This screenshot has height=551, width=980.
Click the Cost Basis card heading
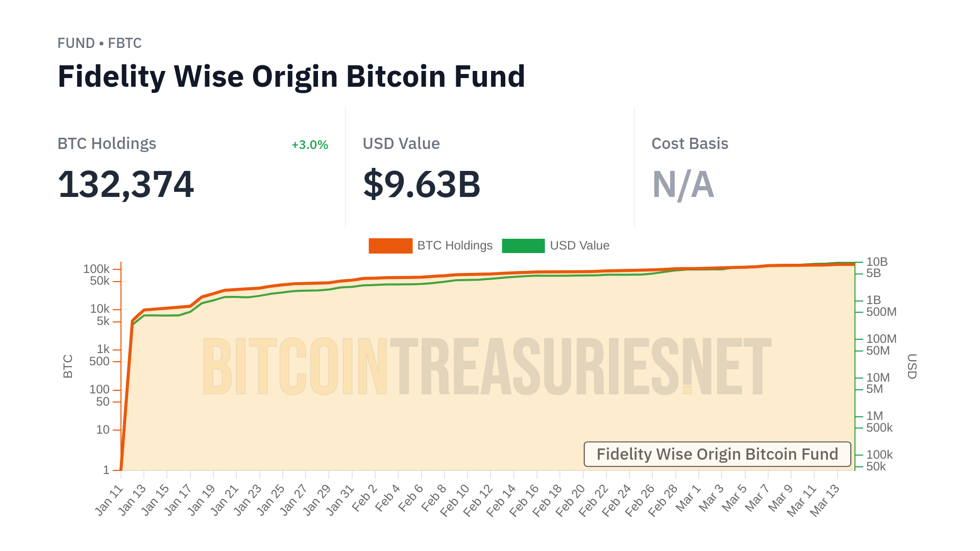[x=690, y=144]
